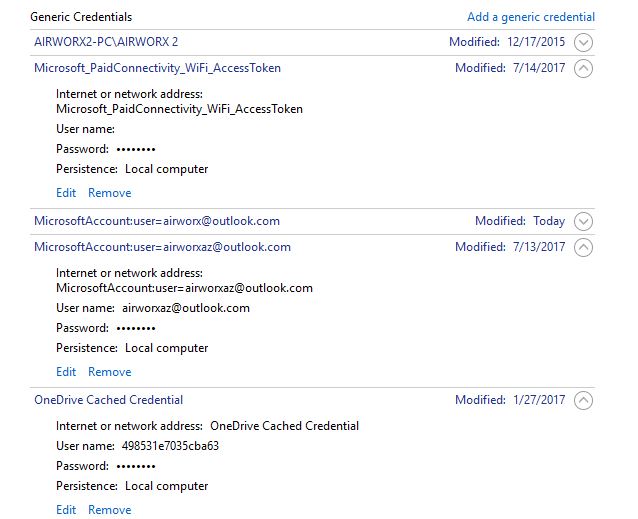Collapse the airworxaz@outlook.com credential chevron

583,247
